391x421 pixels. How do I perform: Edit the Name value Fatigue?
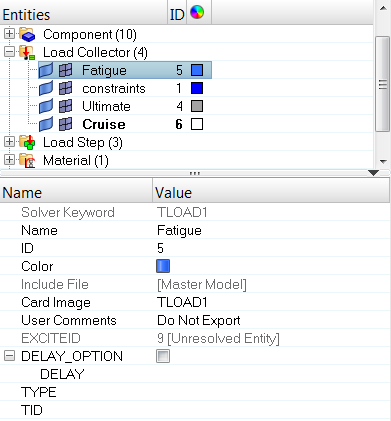(179, 230)
